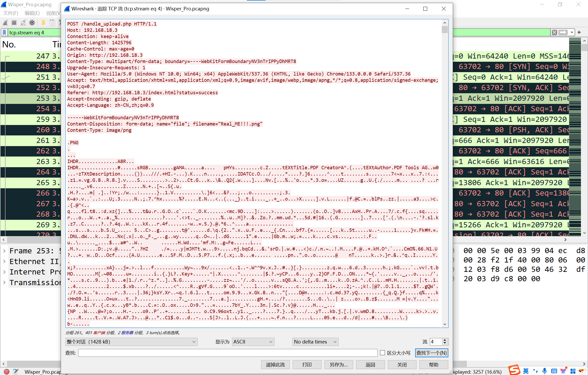Open capture options gear icon
This screenshot has width=588, height=375.
click(32, 23)
